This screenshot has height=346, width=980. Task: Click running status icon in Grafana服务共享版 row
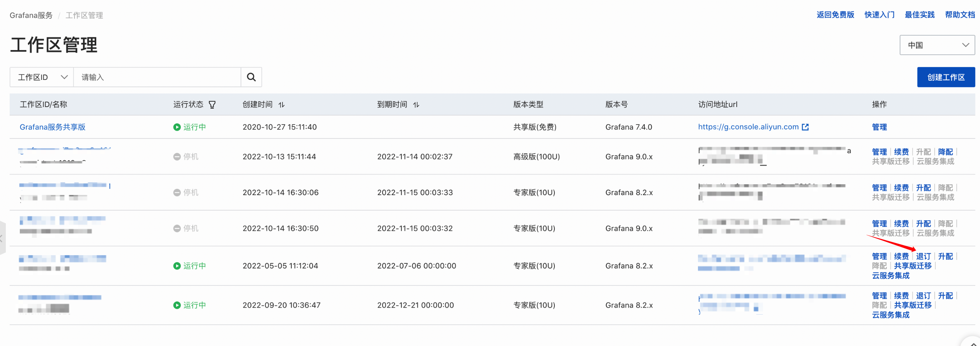177,127
